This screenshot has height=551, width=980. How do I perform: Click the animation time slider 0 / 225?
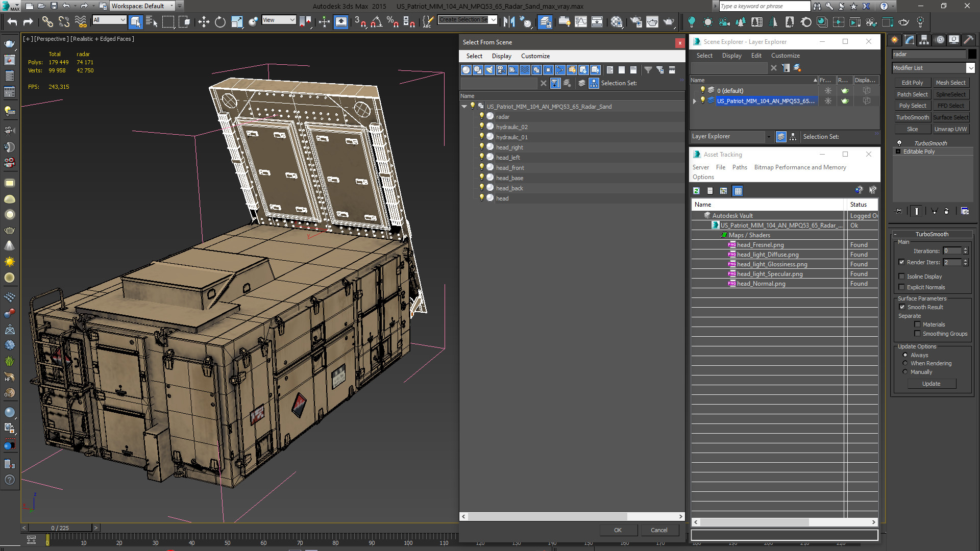click(x=60, y=528)
